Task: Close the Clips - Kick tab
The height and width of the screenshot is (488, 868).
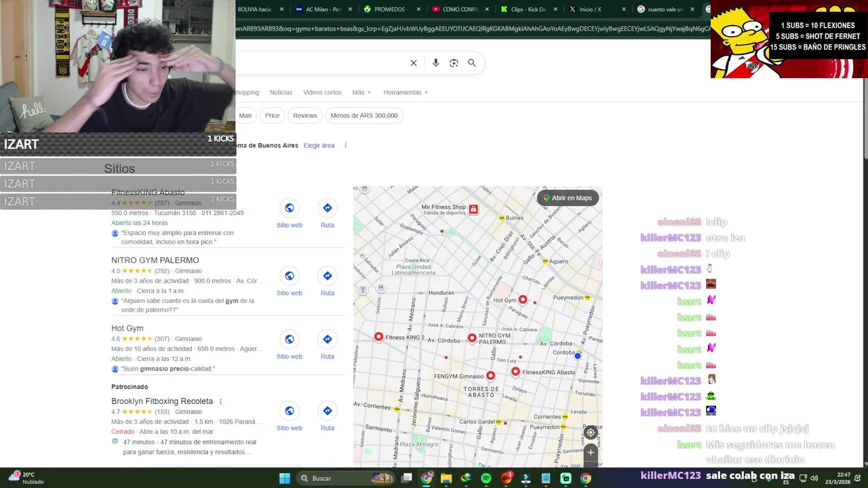Action: tap(555, 9)
